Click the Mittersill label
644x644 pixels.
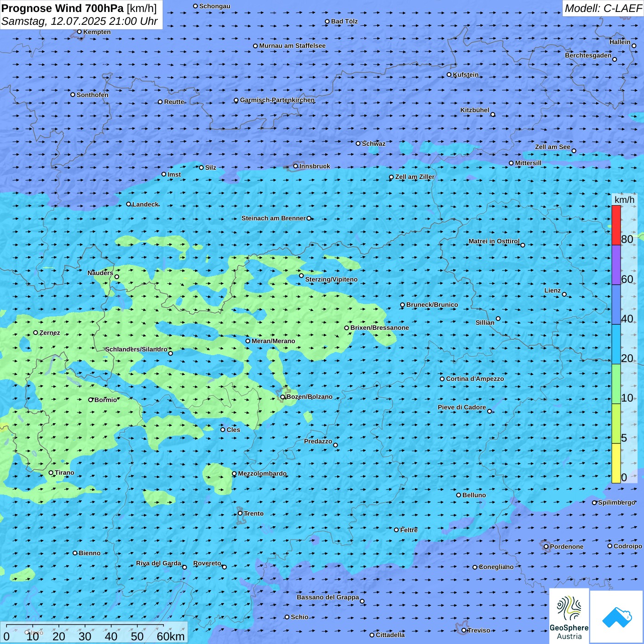coord(528,163)
